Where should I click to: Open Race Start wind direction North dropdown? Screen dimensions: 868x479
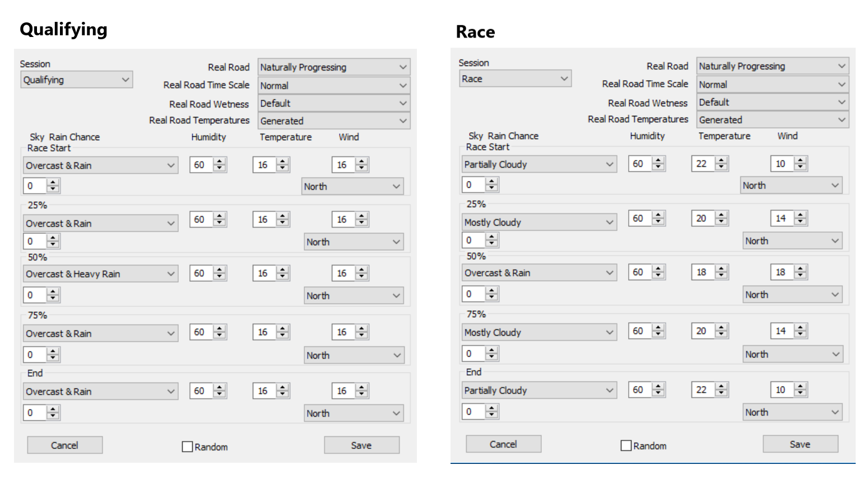pyautogui.click(x=791, y=185)
